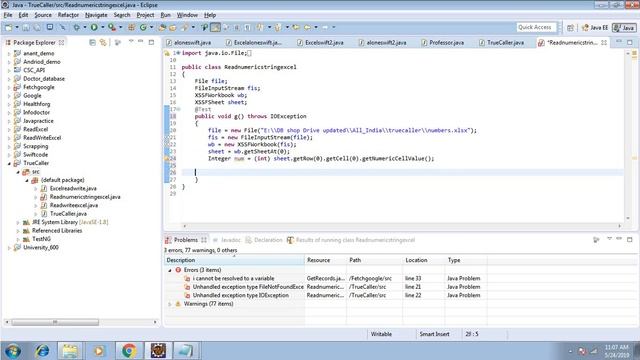Select the Fetchgoogle project
The width and height of the screenshot is (640, 360).
pyautogui.click(x=38, y=87)
